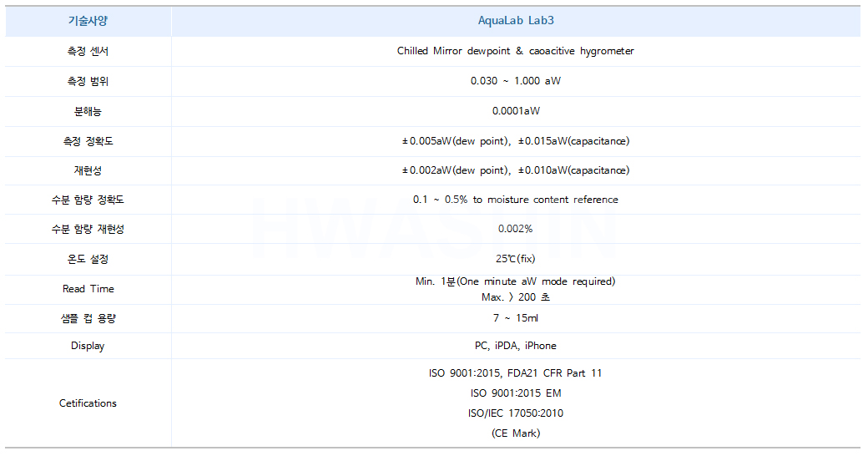Select the 온도 설정 row label
The width and height of the screenshot is (868, 456).
point(88,259)
